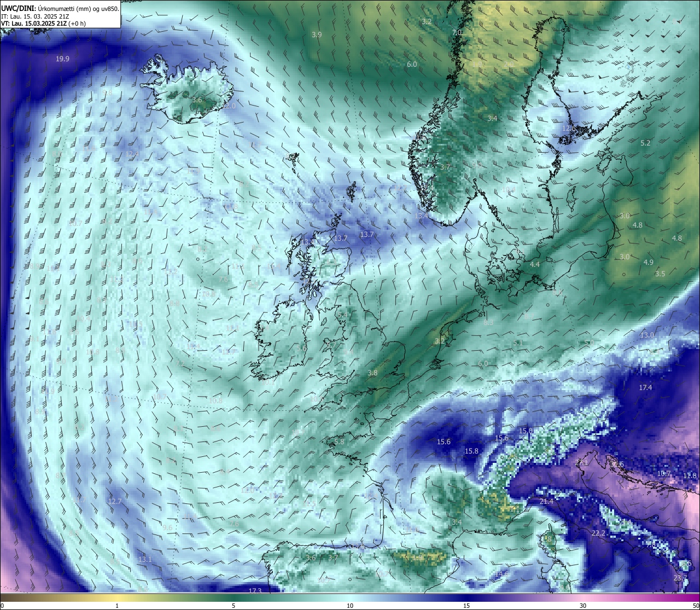Screen dimensions: 700x610
Task: Click the 19.9 value label
Action: (62, 59)
